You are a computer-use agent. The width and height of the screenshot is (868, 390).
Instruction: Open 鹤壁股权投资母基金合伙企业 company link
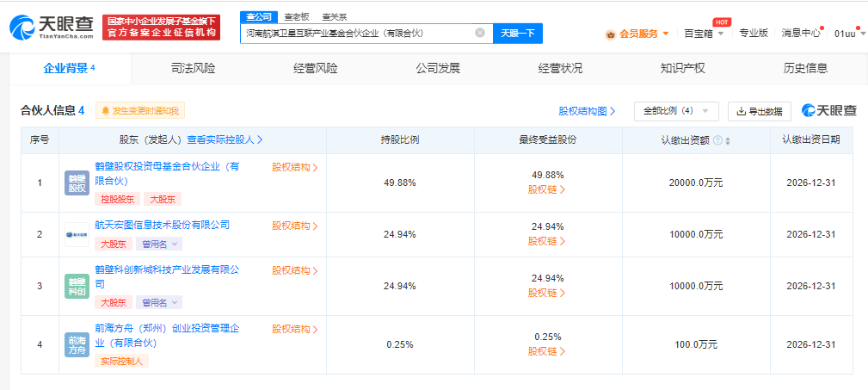(x=167, y=173)
